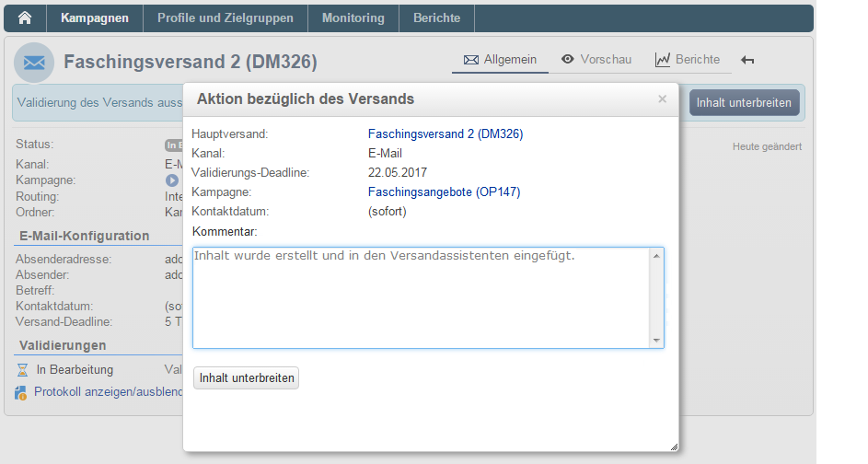Click the hourglass In Bearbeitung icon
The width and height of the screenshot is (868, 464).
coord(23,370)
